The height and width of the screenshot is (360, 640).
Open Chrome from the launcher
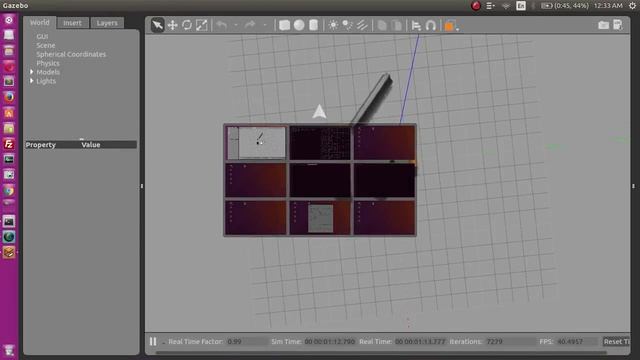[9, 191]
